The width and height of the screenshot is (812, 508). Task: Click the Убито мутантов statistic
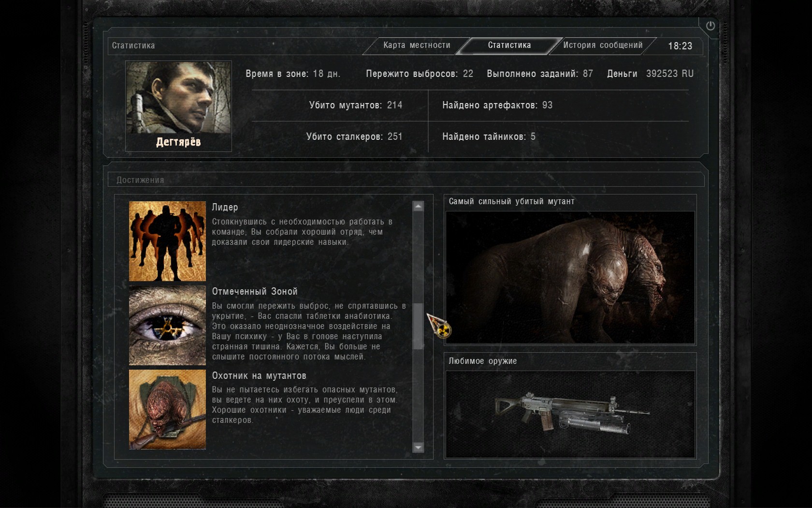click(x=355, y=105)
